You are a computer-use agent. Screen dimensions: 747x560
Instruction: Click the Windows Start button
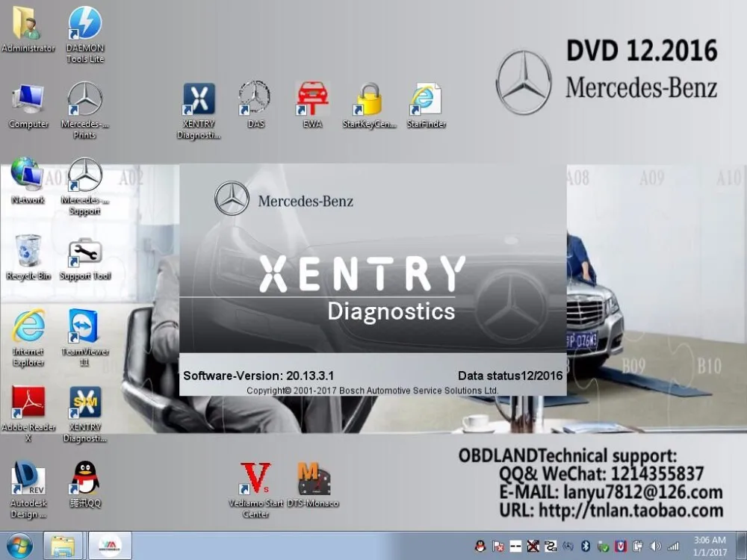click(x=19, y=547)
